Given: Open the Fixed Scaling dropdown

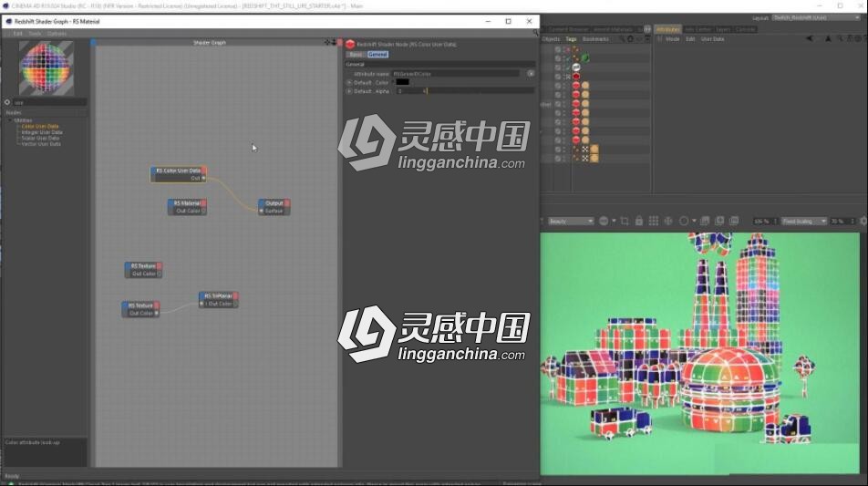Looking at the screenshot, I should point(804,222).
